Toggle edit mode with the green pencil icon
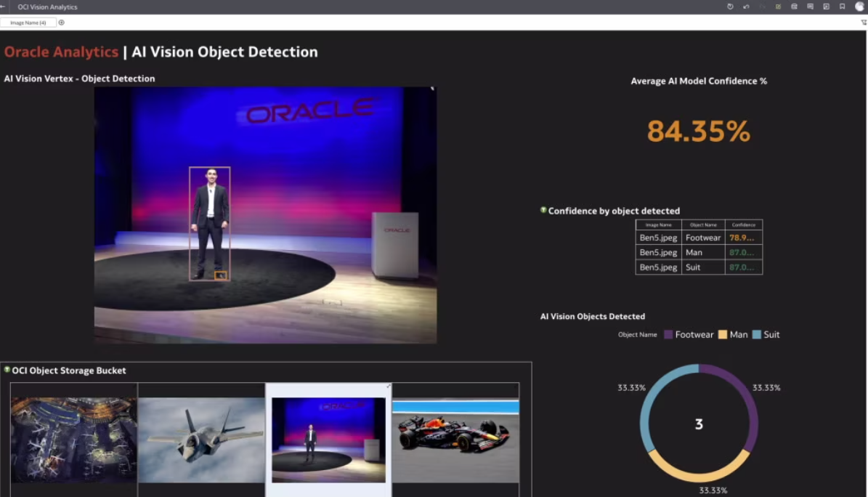The width and height of the screenshot is (868, 497). coord(778,7)
